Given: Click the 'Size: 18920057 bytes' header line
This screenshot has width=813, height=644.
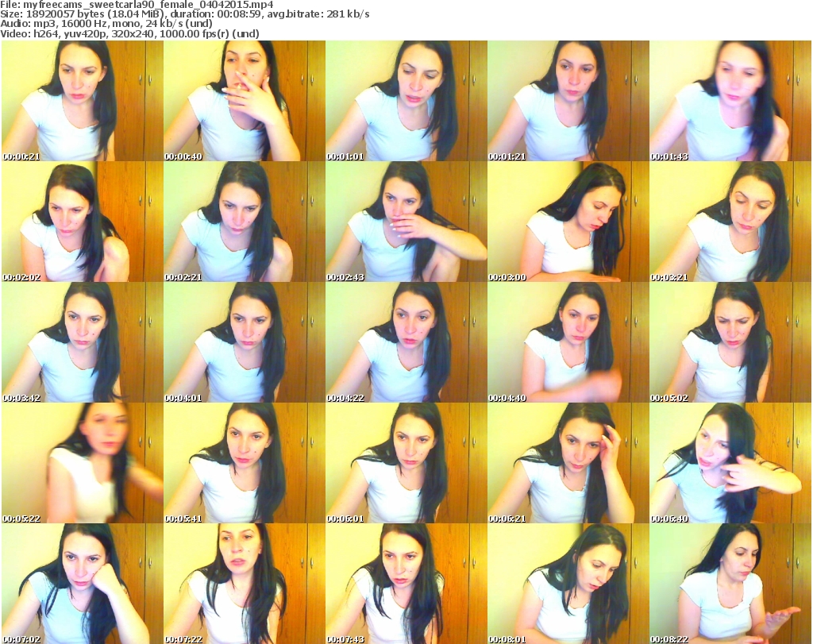Looking at the screenshot, I should 184,14.
